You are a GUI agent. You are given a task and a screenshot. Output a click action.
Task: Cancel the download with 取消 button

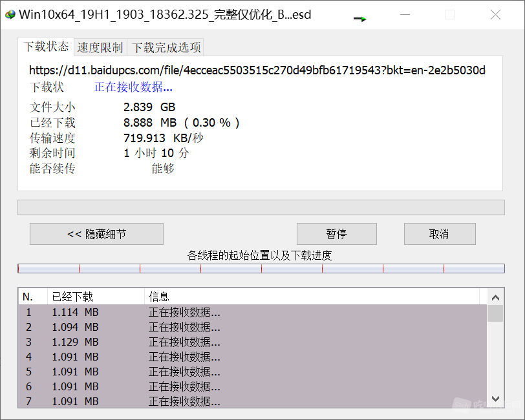[440, 234]
